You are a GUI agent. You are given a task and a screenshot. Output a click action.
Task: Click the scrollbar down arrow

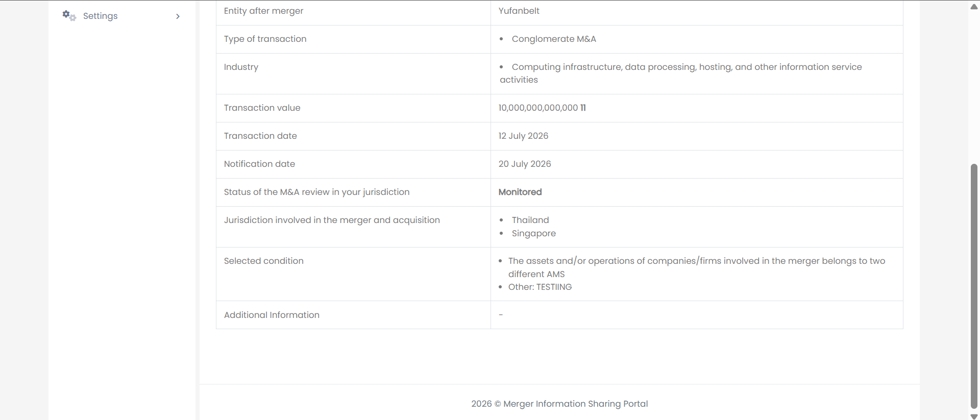pyautogui.click(x=974, y=416)
